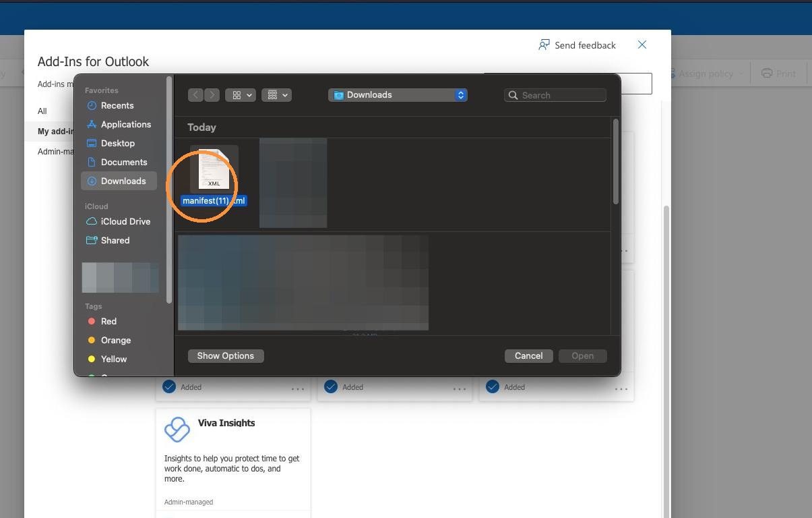This screenshot has width=812, height=518.
Task: Click the Show Options button
Action: point(226,355)
